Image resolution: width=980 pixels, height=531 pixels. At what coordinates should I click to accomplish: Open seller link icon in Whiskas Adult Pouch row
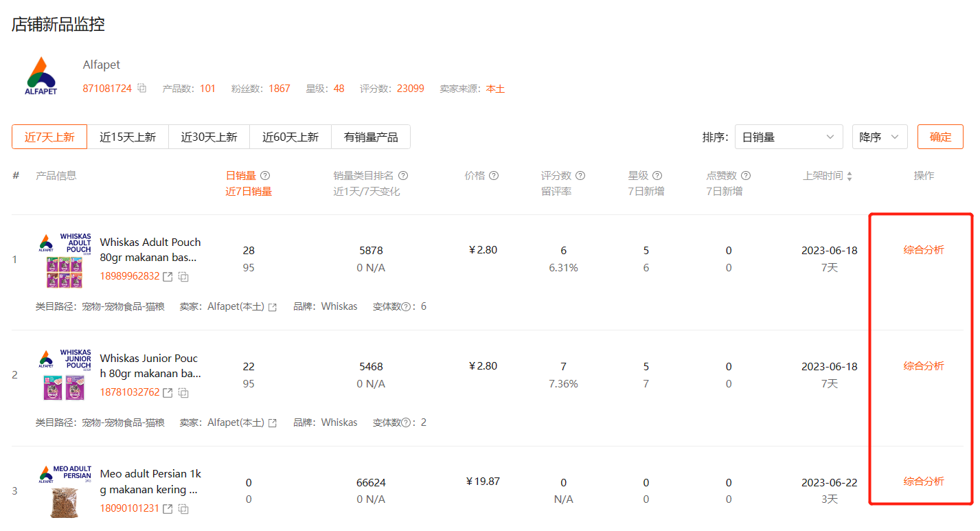[273, 307]
